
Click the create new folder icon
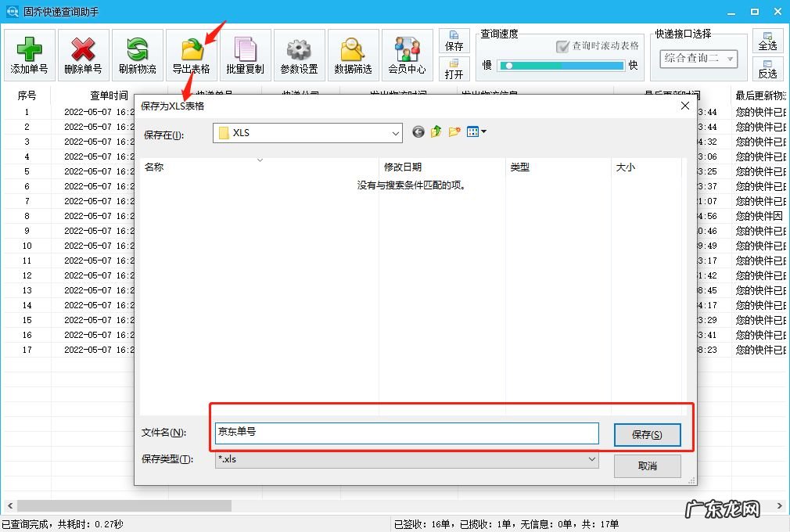454,131
